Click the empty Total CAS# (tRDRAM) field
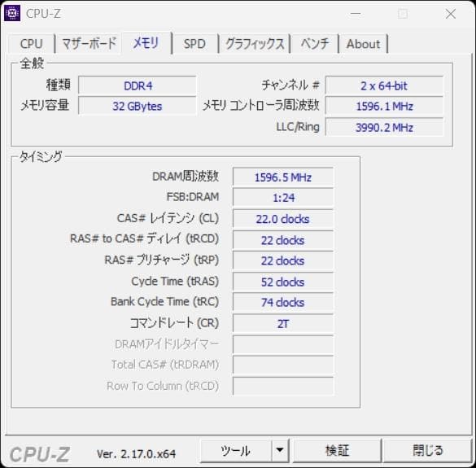The width and height of the screenshot is (476, 468). click(x=283, y=365)
